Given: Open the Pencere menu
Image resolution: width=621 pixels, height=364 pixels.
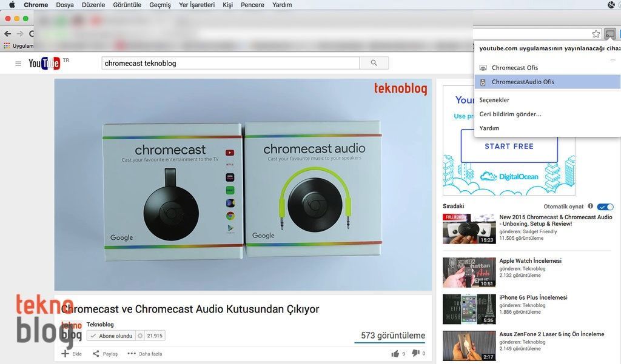Looking at the screenshot, I should tap(252, 5).
